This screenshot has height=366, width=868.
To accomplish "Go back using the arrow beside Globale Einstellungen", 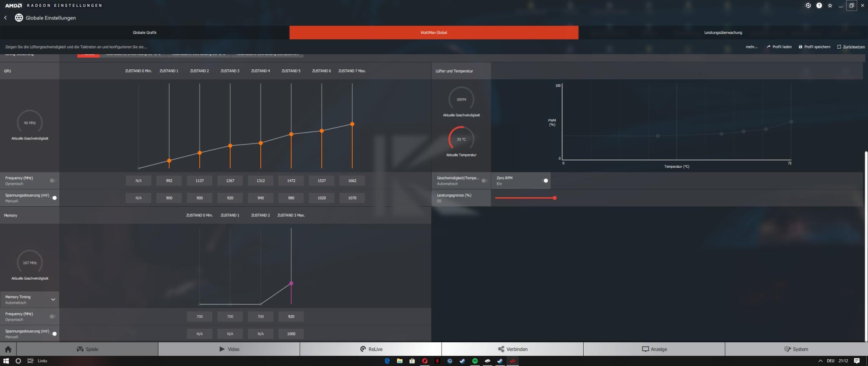I will click(6, 18).
